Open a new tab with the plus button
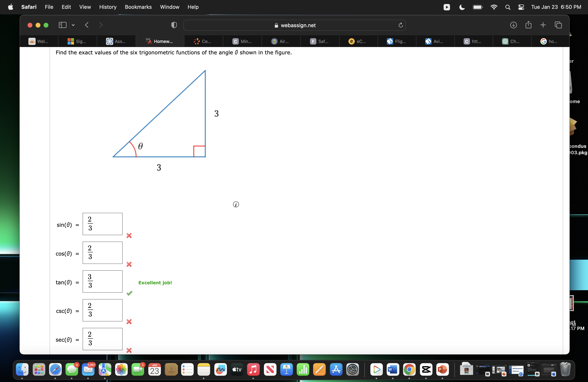Viewport: 588px width, 382px height. point(543,25)
